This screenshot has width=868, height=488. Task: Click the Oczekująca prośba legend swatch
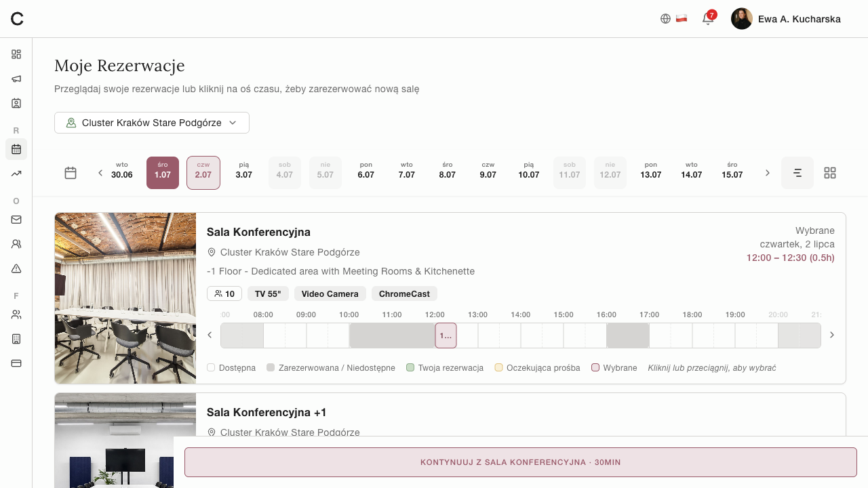tap(498, 367)
